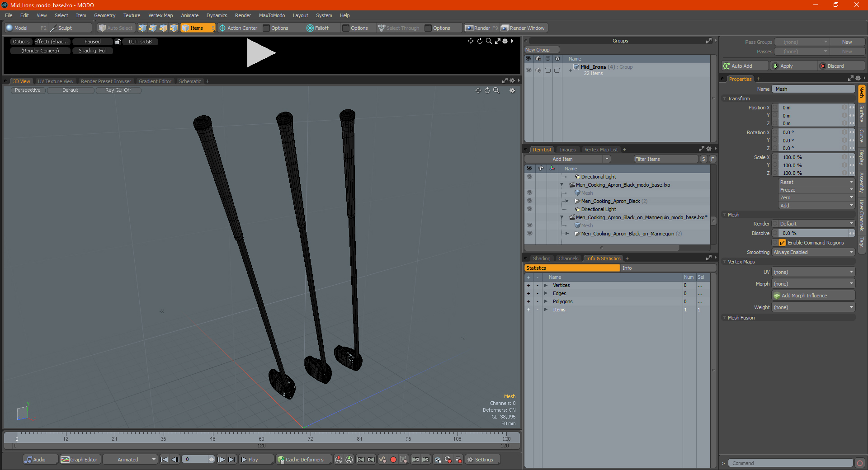Viewport: 868px width, 470px height.
Task: Select Edges selection mode cube icon
Action: (153, 28)
